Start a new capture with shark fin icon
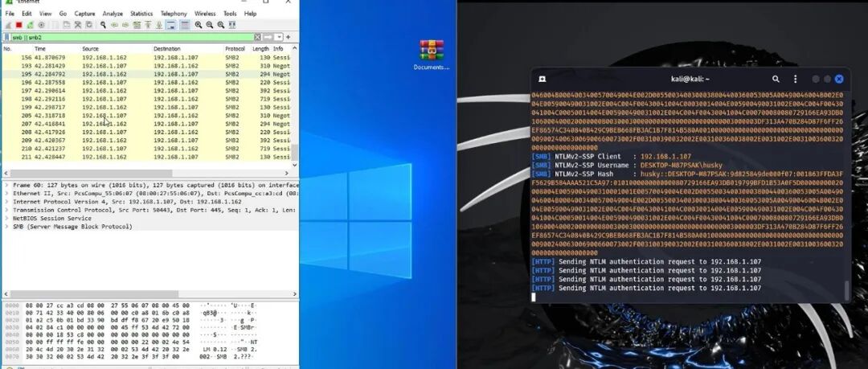868x369 pixels. (x=8, y=25)
